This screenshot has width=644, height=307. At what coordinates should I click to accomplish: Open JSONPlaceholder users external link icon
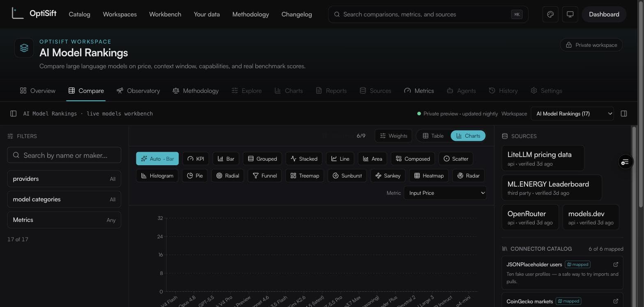(x=616, y=264)
